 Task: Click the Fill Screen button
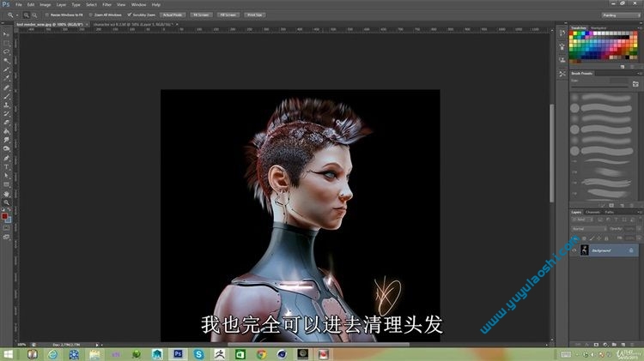coord(228,15)
